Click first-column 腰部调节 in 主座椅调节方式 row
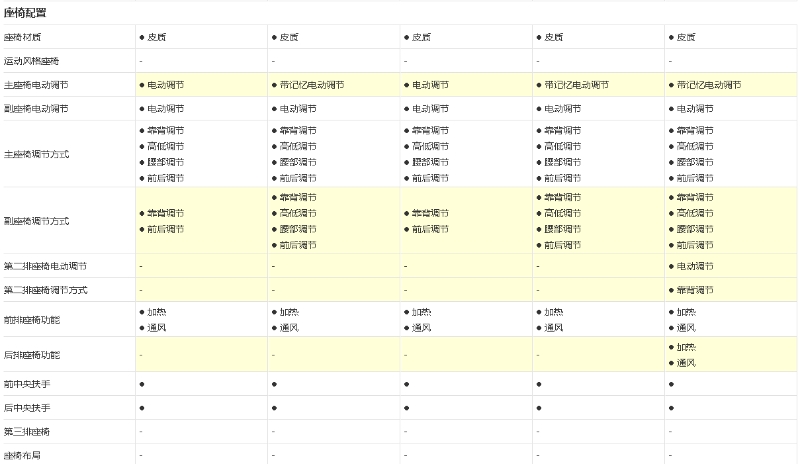Viewport: 800px width, 464px height. pos(165,162)
